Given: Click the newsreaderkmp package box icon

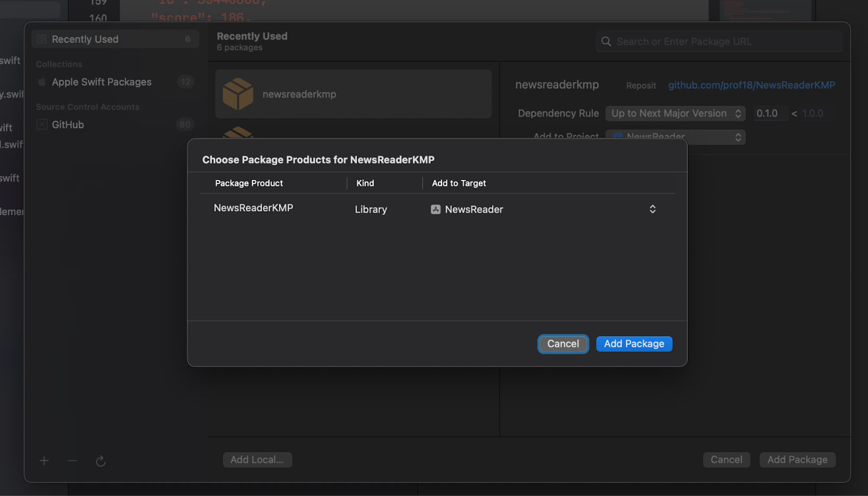Looking at the screenshot, I should point(238,94).
